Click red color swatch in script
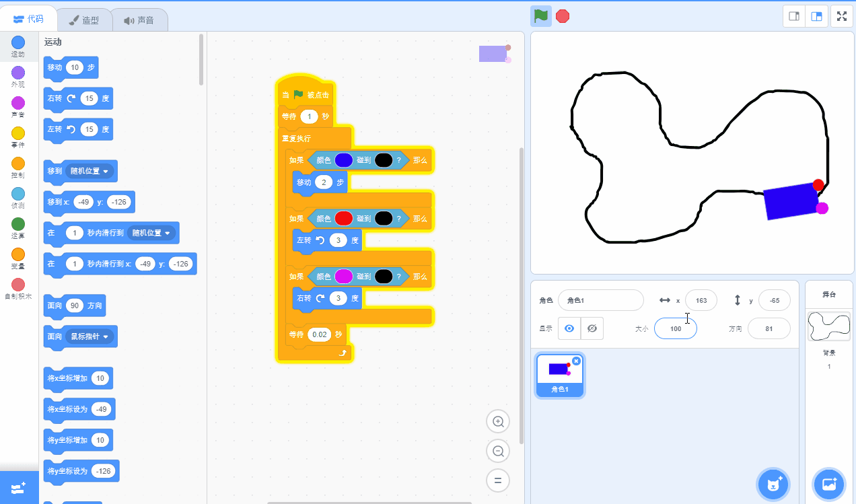This screenshot has width=856, height=504. point(344,218)
